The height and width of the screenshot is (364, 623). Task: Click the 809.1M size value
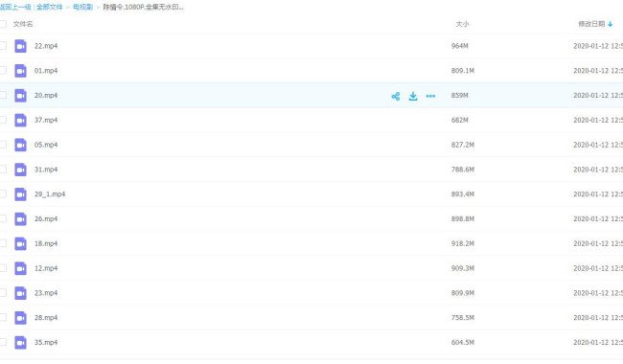463,71
